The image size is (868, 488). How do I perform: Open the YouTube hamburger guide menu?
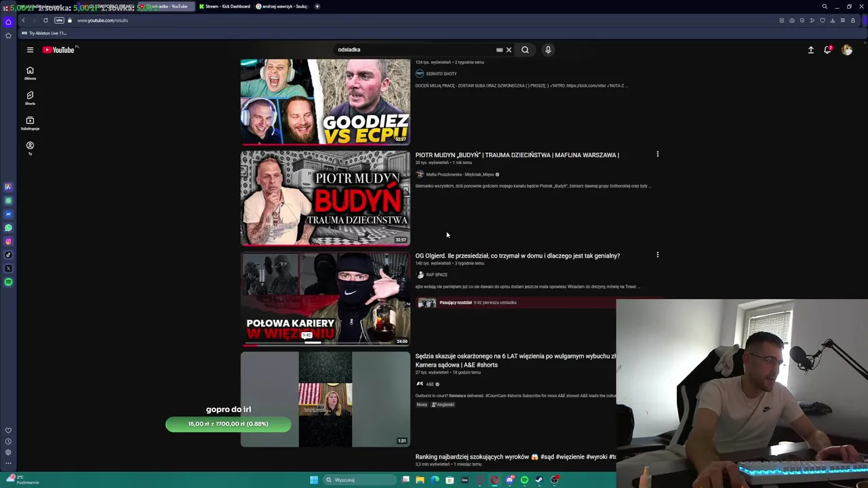point(30,49)
